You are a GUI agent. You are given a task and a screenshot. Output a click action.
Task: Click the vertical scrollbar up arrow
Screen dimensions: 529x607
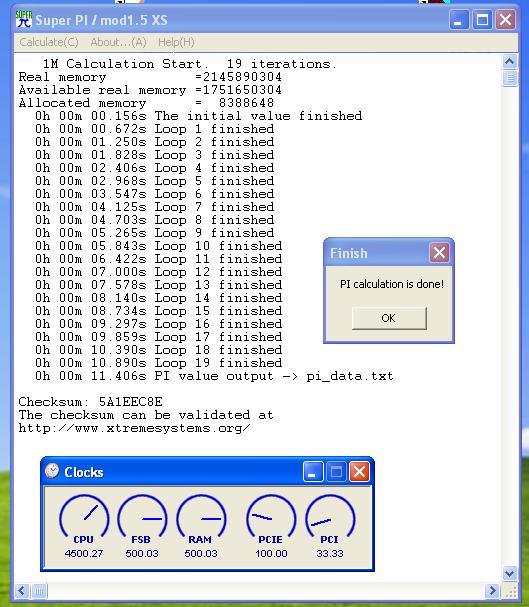[x=510, y=62]
